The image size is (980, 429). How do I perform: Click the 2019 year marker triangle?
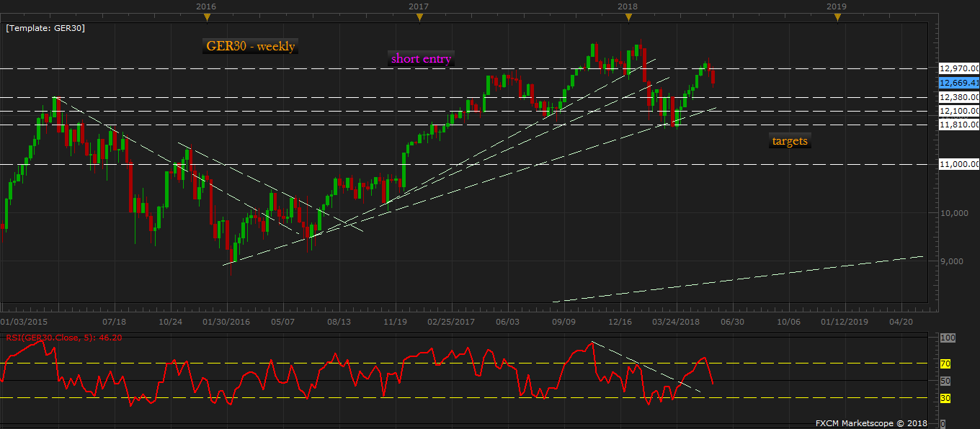click(x=837, y=17)
